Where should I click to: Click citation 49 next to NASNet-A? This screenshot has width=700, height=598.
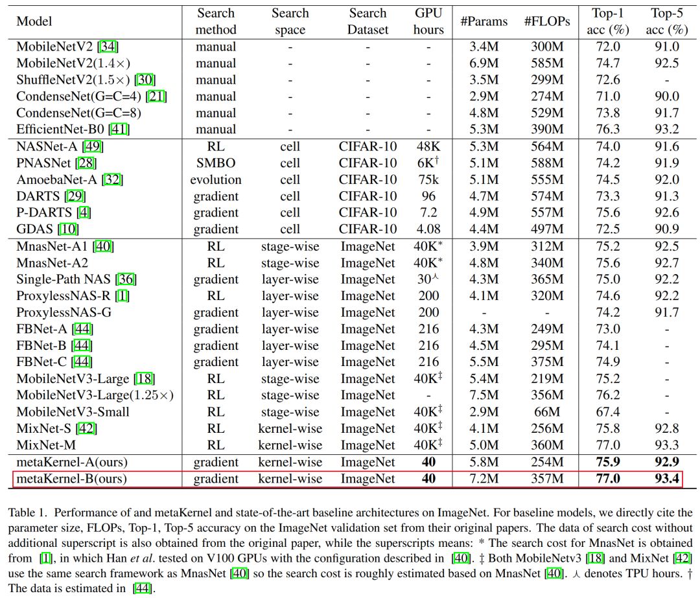pos(93,146)
